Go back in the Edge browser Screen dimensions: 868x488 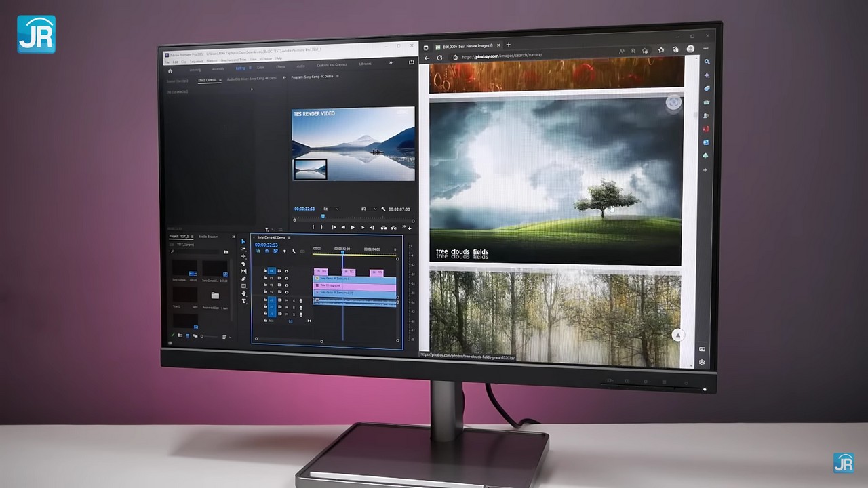(x=427, y=58)
